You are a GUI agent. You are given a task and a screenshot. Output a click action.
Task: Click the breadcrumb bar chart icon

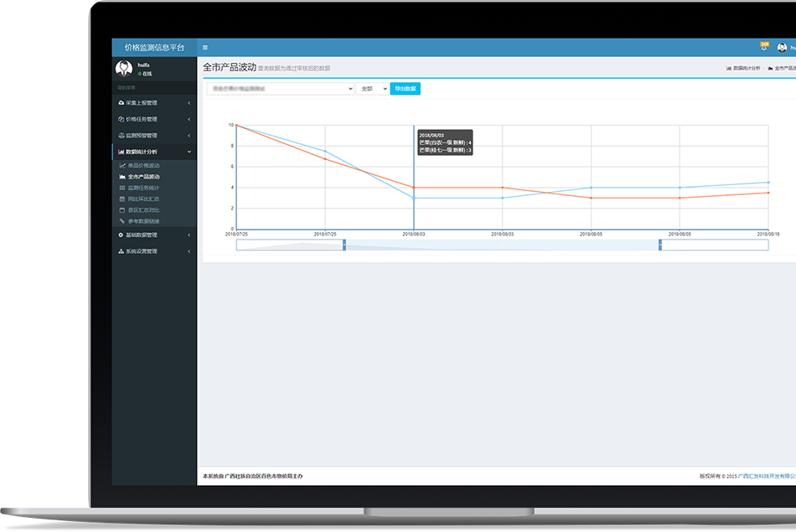729,68
